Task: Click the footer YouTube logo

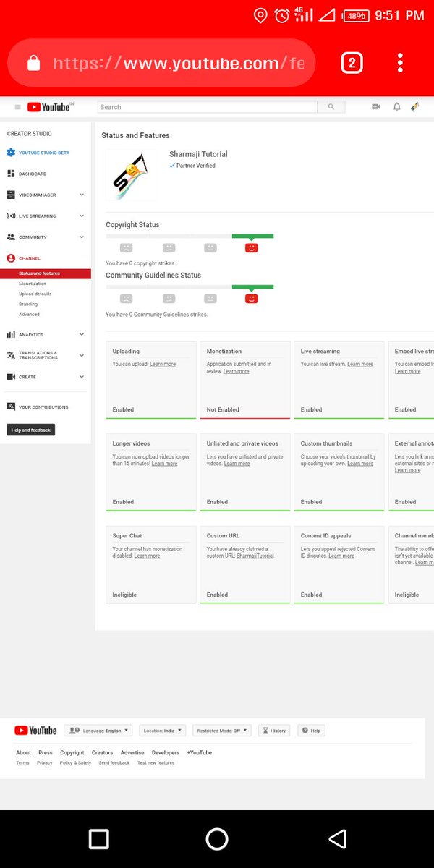Action: 35,731
